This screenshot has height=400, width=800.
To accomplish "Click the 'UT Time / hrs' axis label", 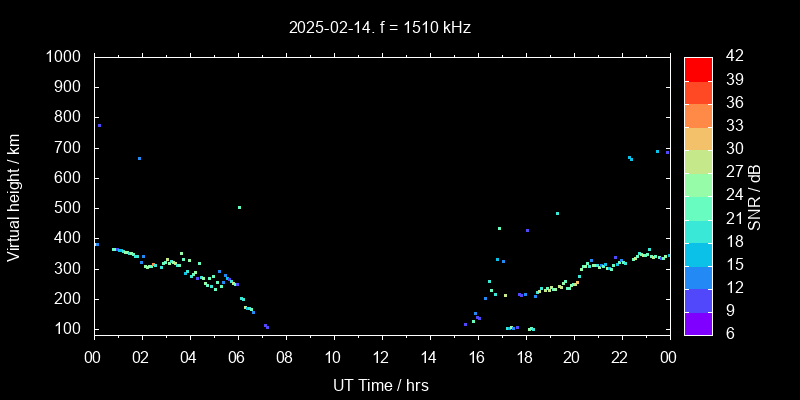I will click(x=380, y=384).
